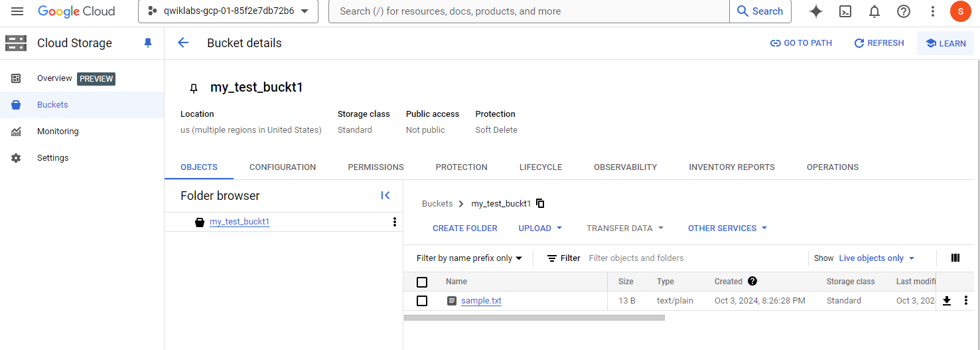This screenshot has height=350, width=980.
Task: Check the sample.txt row checkbox
Action: tap(422, 301)
